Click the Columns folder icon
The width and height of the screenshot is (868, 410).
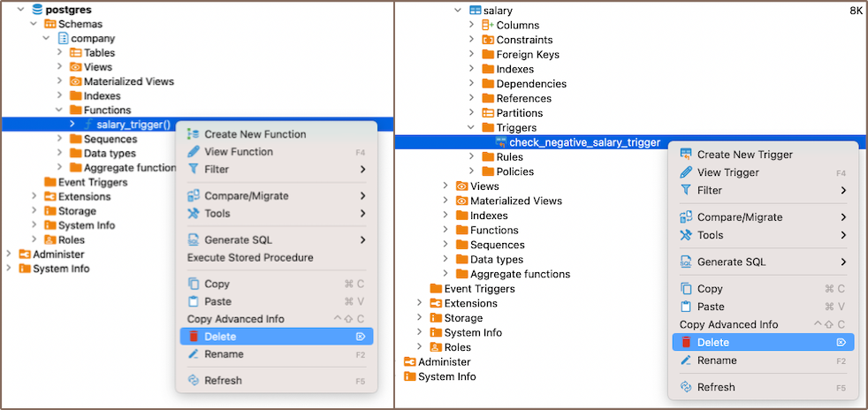click(x=488, y=26)
